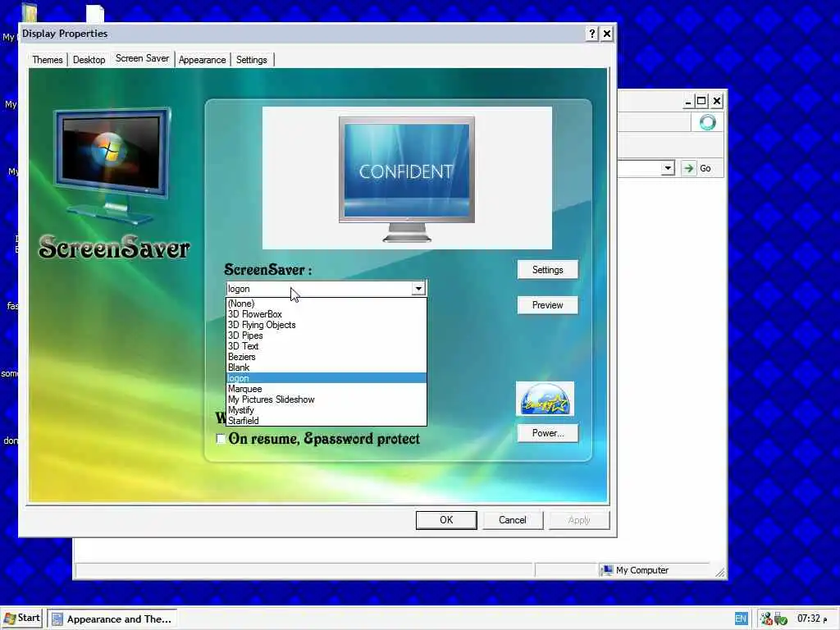Viewport: 840px width, 630px height.
Task: Click the Energy Star logo icon
Action: point(545,399)
